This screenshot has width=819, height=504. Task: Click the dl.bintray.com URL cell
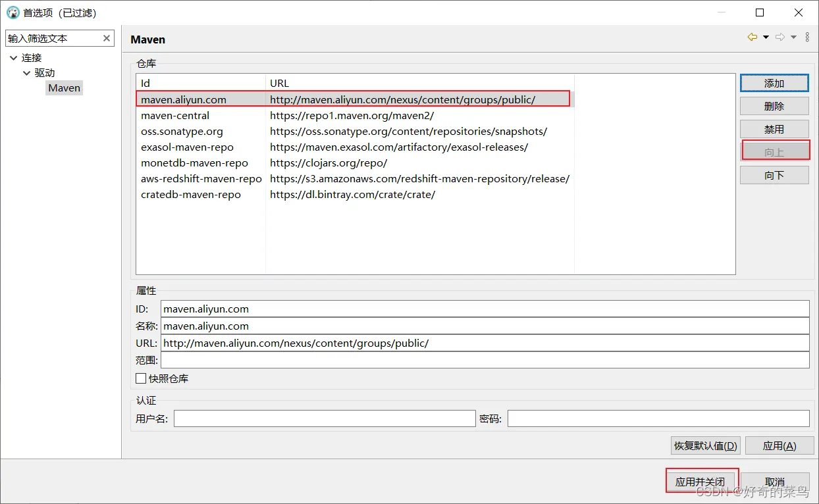(352, 194)
